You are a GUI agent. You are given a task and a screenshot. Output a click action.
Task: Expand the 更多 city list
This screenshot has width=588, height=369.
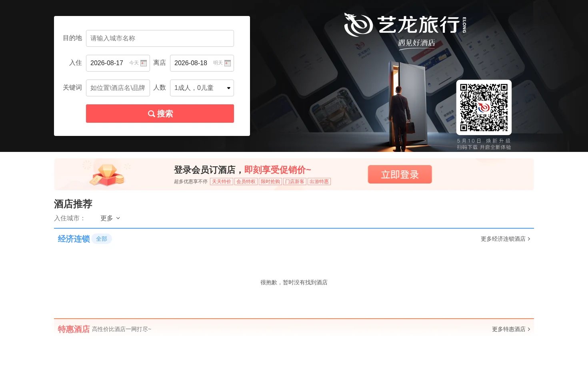pos(110,218)
